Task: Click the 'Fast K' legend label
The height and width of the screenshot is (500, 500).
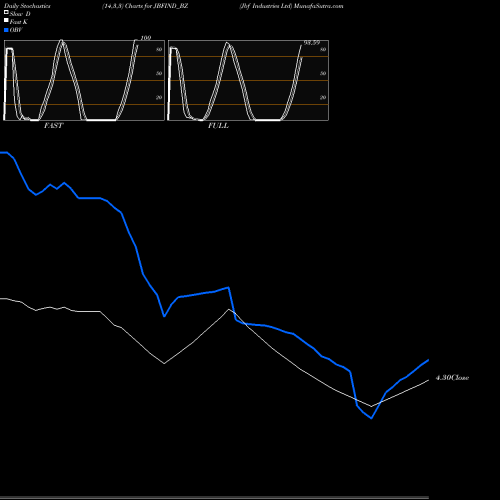Action: (19, 22)
